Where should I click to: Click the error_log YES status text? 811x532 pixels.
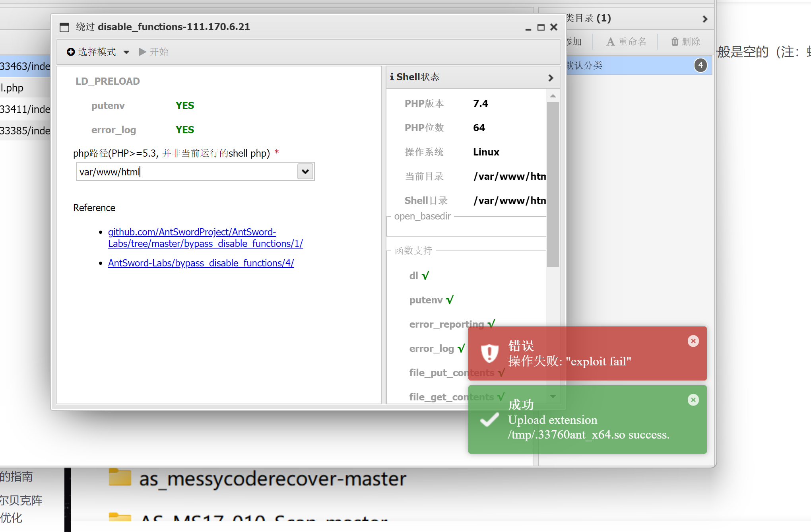click(185, 130)
